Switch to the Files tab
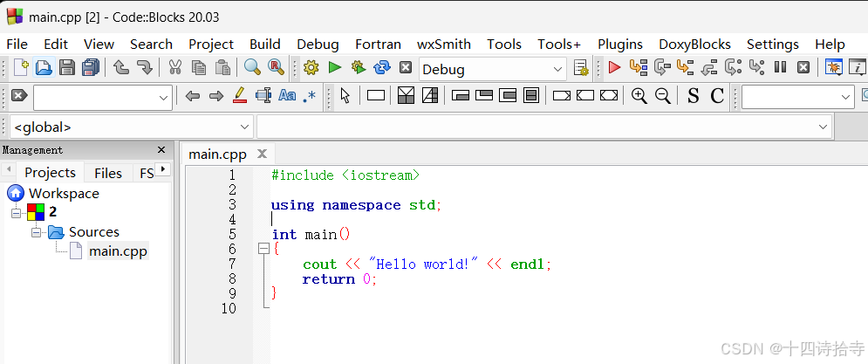This screenshot has width=868, height=364. [x=108, y=174]
